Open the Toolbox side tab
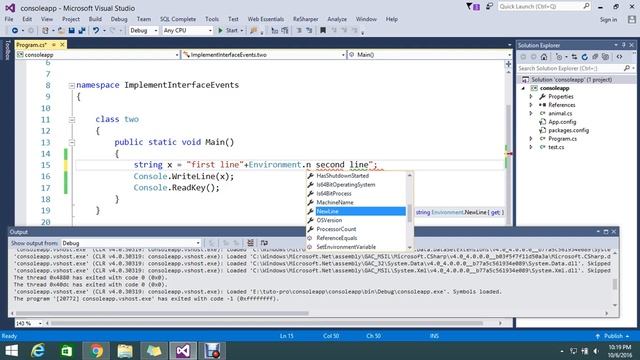Image resolution: width=640 pixels, height=360 pixels. coord(7,50)
